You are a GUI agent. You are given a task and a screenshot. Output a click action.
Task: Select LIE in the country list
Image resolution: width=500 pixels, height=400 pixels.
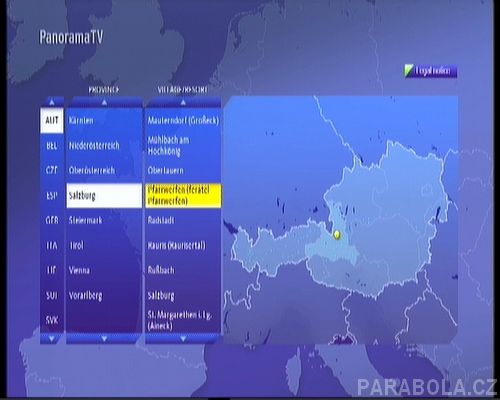click(52, 270)
